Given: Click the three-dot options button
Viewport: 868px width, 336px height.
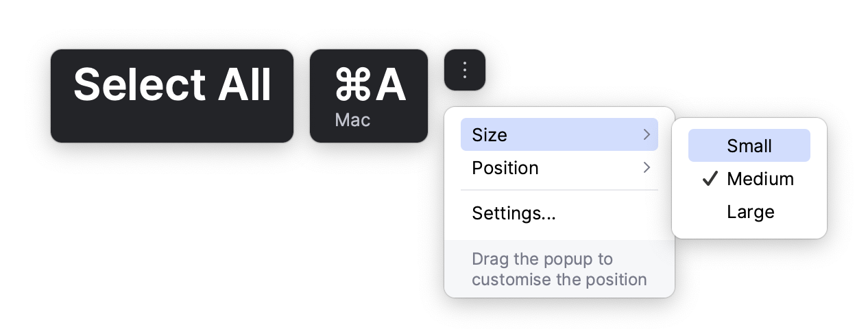Looking at the screenshot, I should tap(465, 70).
